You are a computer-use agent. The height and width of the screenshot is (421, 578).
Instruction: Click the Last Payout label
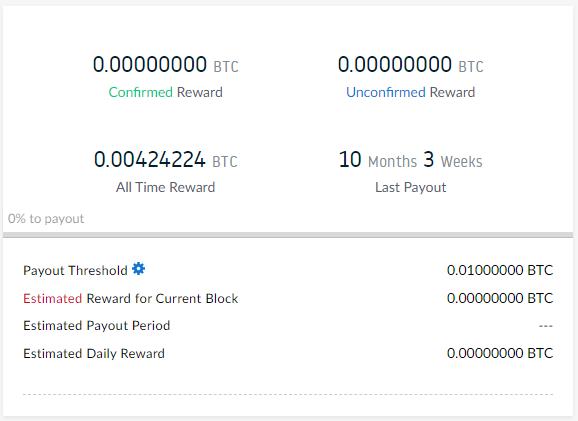tap(410, 187)
